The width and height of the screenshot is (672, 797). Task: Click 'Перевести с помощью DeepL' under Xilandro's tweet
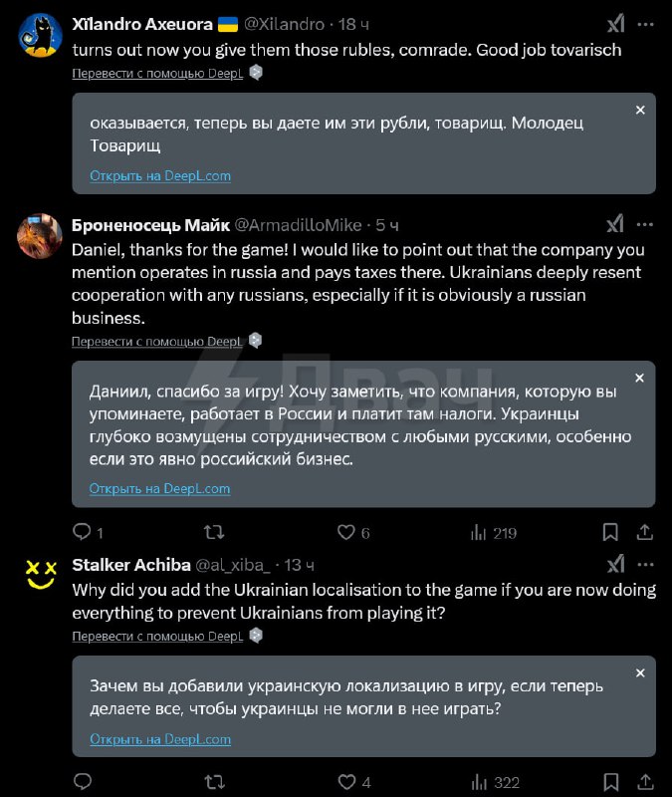157,73
